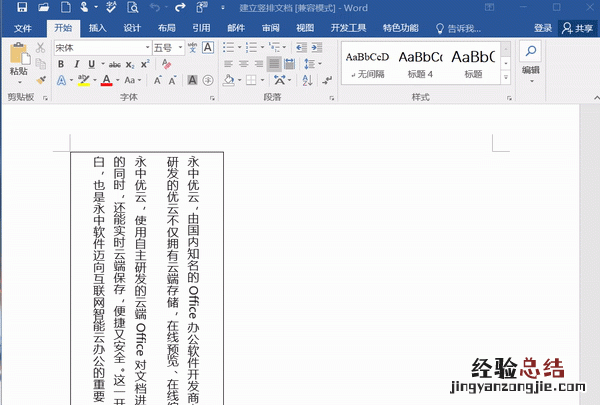Open paragraph shading paint bucket
The height and width of the screenshot is (405, 600).
228,80
